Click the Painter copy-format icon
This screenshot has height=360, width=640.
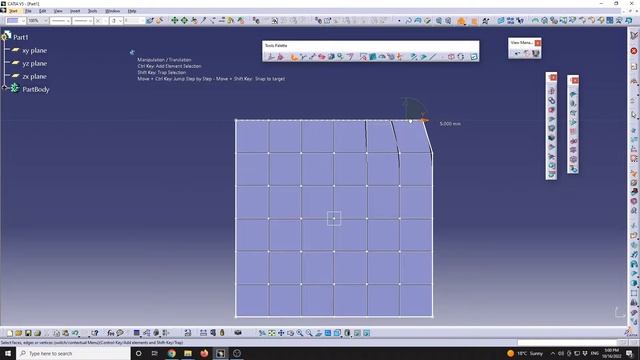point(150,20)
